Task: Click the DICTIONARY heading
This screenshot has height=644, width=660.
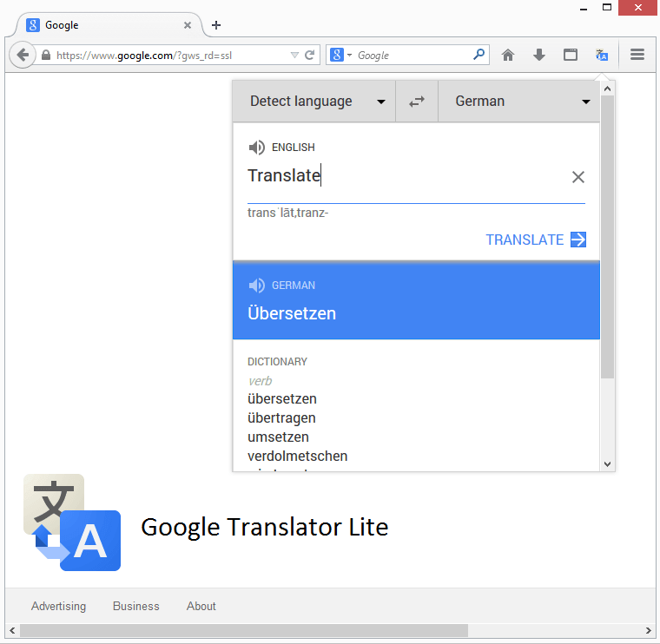Action: click(x=277, y=362)
